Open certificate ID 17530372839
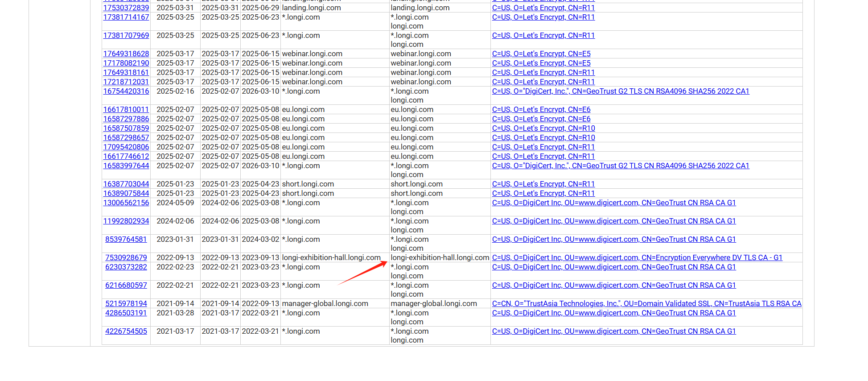Viewport: 868px width, 381px height. coord(126,8)
